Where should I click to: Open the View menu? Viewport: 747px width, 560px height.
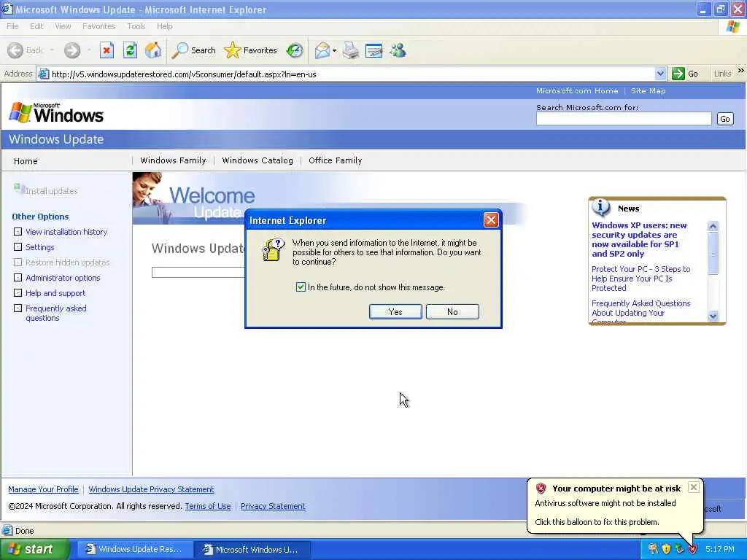pyautogui.click(x=63, y=26)
